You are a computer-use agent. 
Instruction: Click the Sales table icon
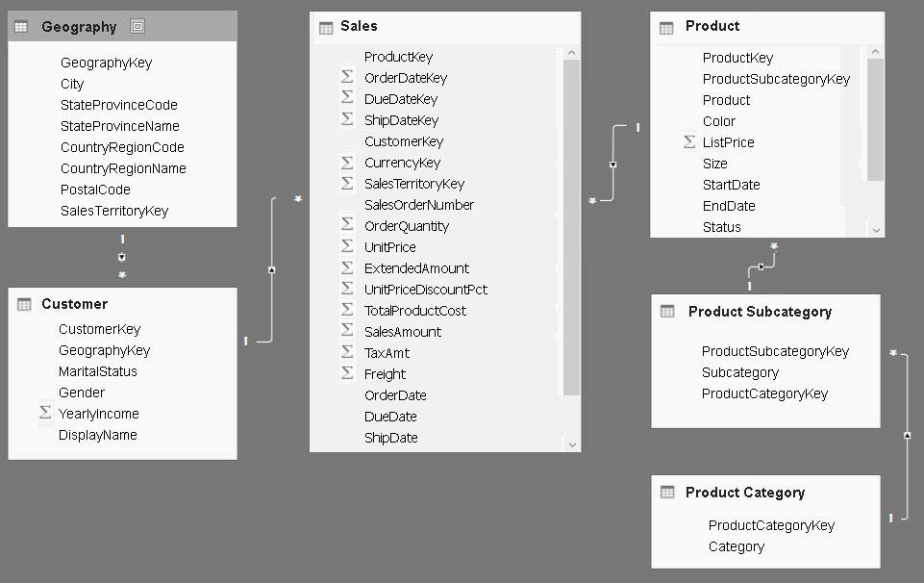[x=325, y=27]
